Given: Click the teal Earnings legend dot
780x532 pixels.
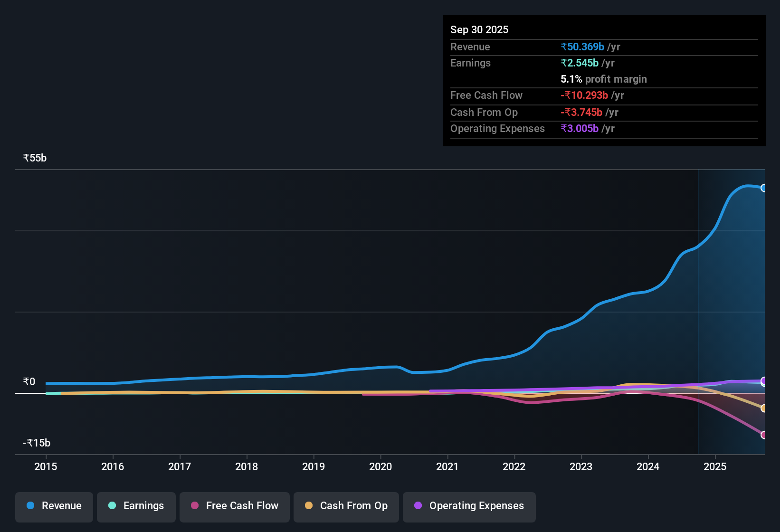Looking at the screenshot, I should tap(112, 506).
